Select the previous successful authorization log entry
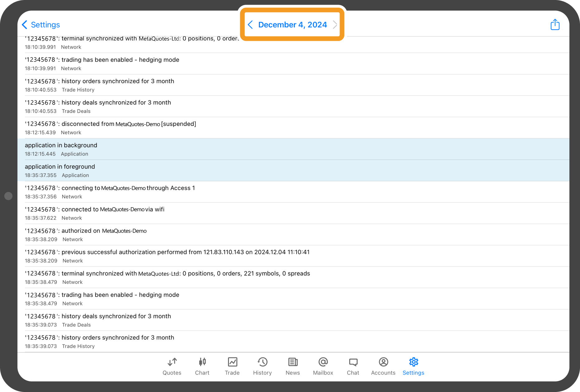Viewport: 580px width, 392px height. [x=293, y=256]
